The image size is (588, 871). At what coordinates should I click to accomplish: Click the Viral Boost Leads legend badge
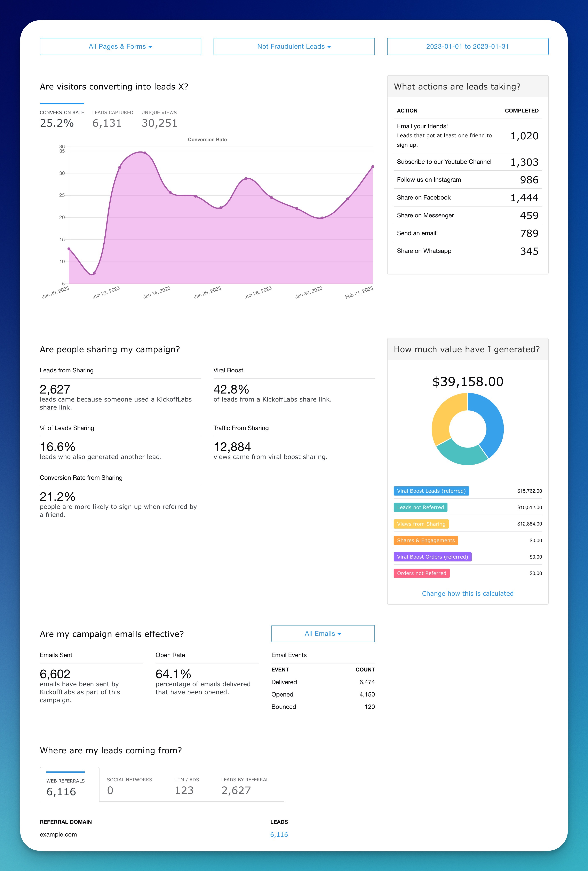coord(431,491)
